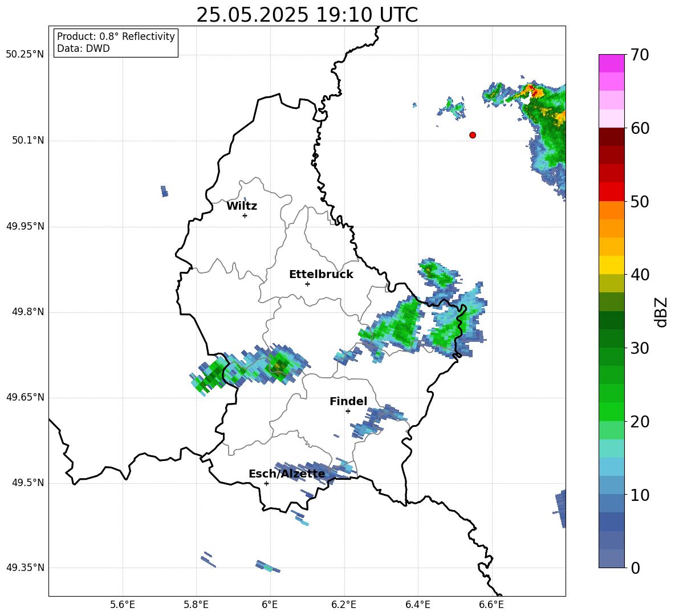This screenshot has width=675, height=616.
Task: Click the 10 colorbar tick label
Action: click(x=640, y=495)
